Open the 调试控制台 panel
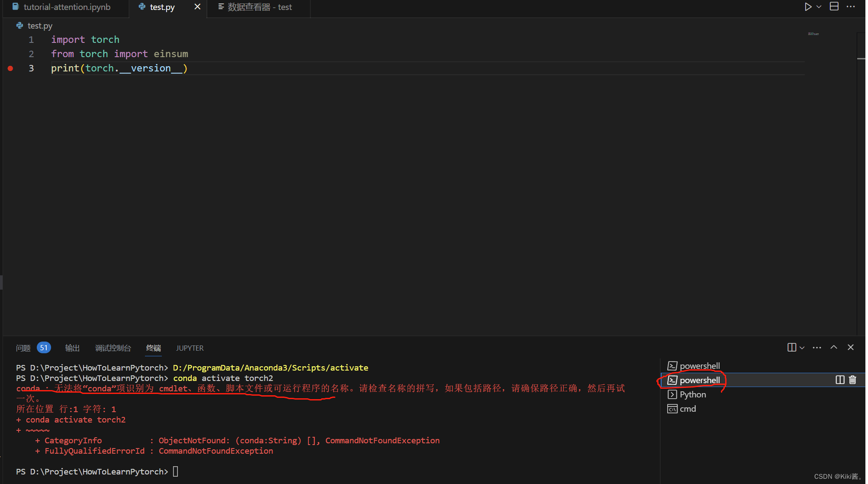Screen dimensions: 868x484 tap(113, 348)
